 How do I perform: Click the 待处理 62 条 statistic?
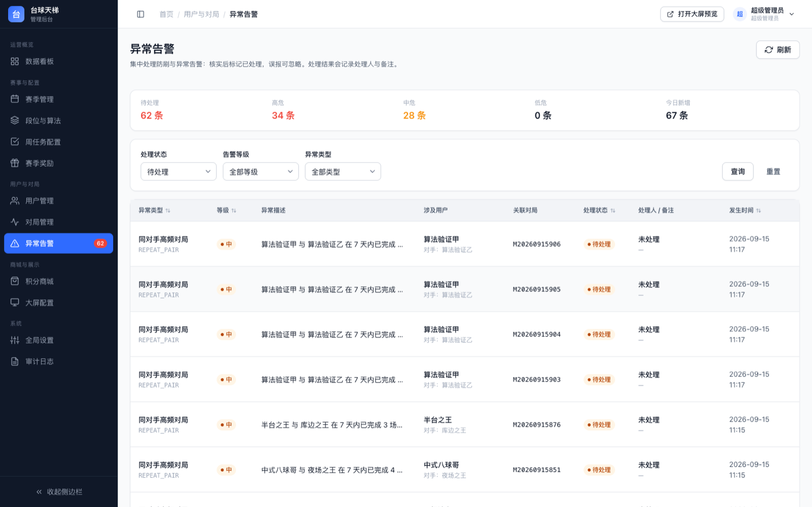point(152,110)
